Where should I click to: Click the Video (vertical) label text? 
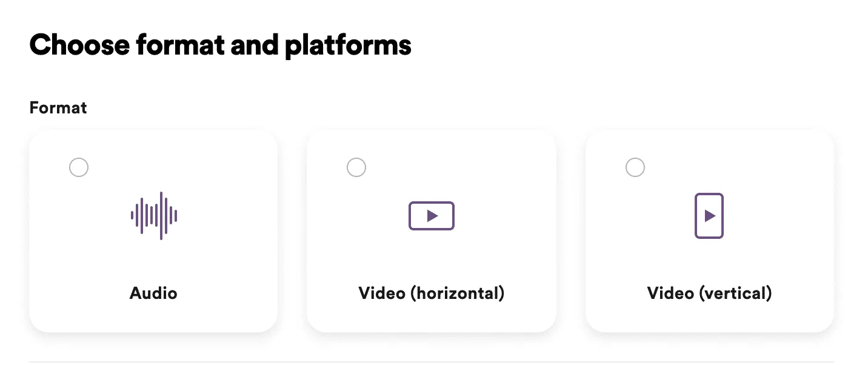coord(709,293)
